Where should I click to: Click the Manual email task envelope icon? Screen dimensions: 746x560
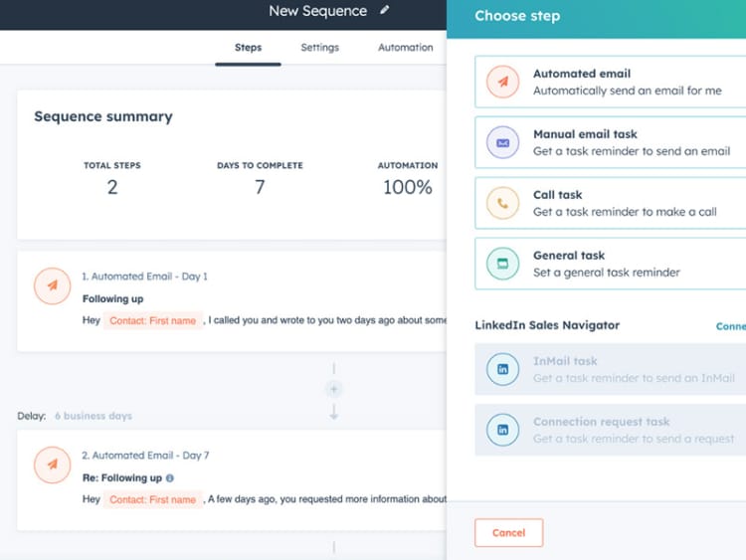coord(502,142)
